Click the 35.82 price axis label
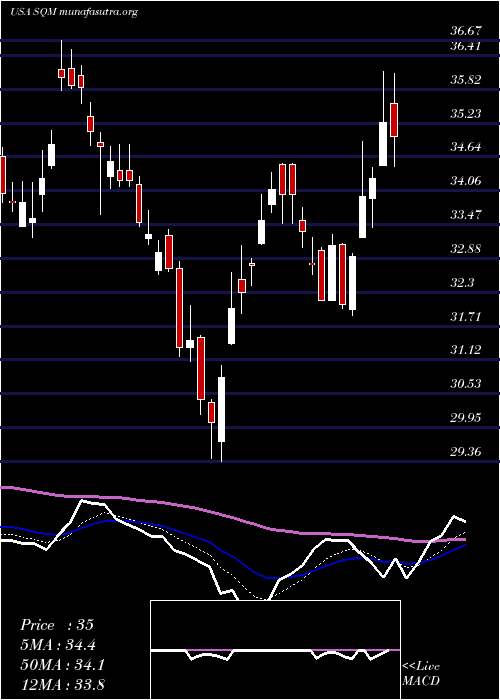Viewport: 500px width, 700px height. point(466,80)
